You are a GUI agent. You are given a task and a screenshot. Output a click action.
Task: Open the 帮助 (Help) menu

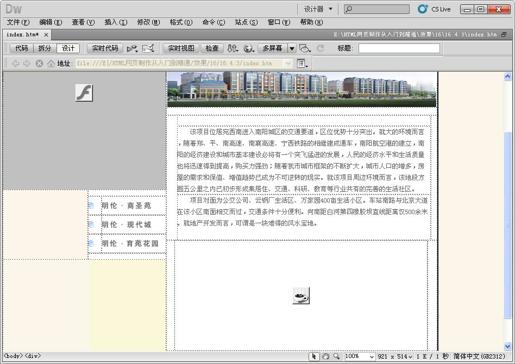[x=311, y=22]
